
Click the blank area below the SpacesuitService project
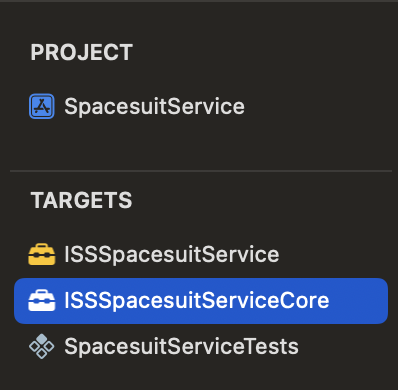click(x=200, y=145)
